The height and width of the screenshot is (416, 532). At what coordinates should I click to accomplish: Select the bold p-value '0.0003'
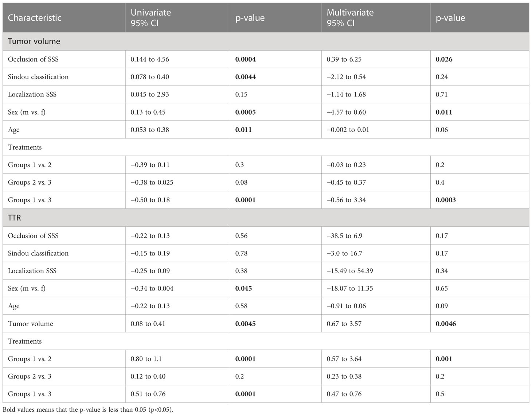coord(446,200)
